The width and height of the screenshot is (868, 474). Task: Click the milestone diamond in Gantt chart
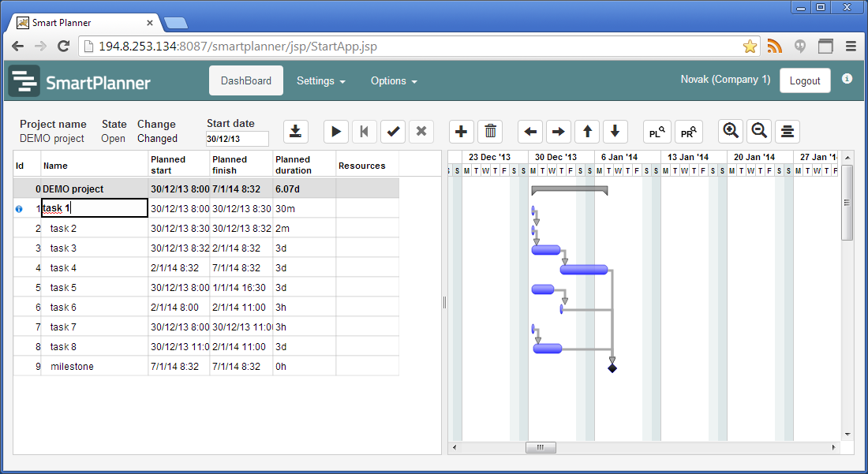click(x=612, y=368)
